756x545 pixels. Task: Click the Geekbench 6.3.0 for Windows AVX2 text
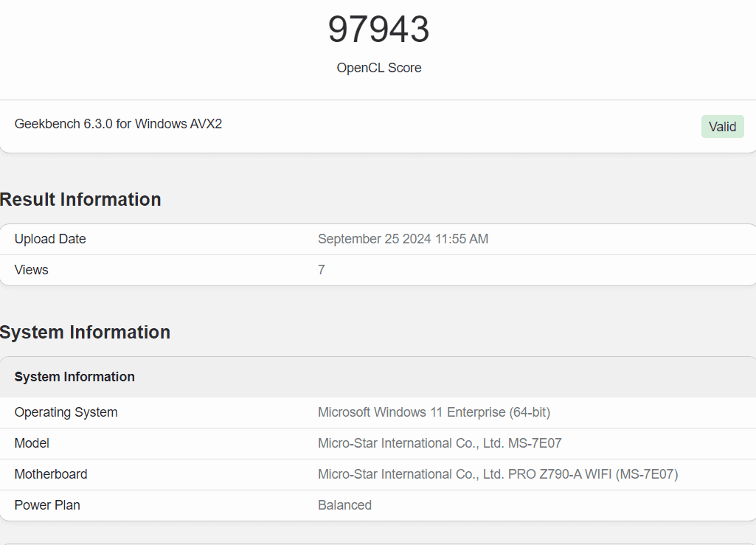(x=118, y=124)
